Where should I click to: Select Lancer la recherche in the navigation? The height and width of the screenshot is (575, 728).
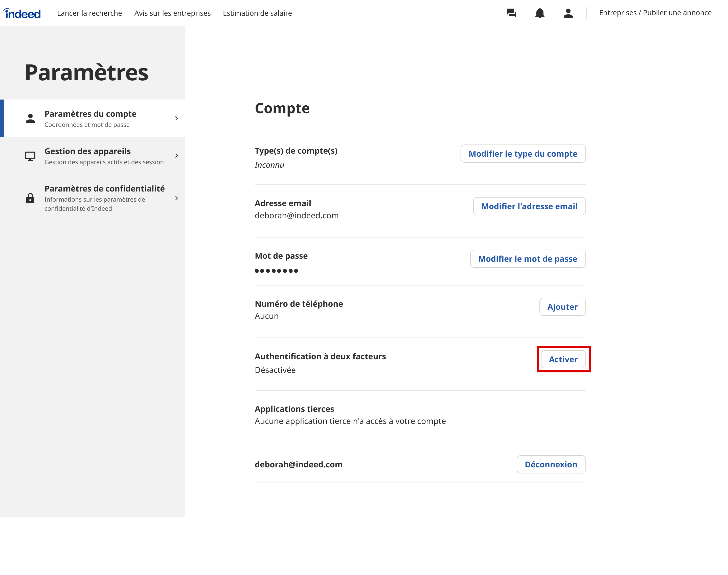pyautogui.click(x=90, y=13)
